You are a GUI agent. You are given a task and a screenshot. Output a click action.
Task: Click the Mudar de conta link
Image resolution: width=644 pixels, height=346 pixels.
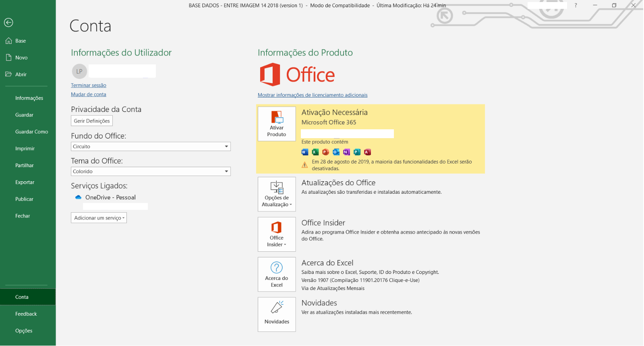click(89, 95)
